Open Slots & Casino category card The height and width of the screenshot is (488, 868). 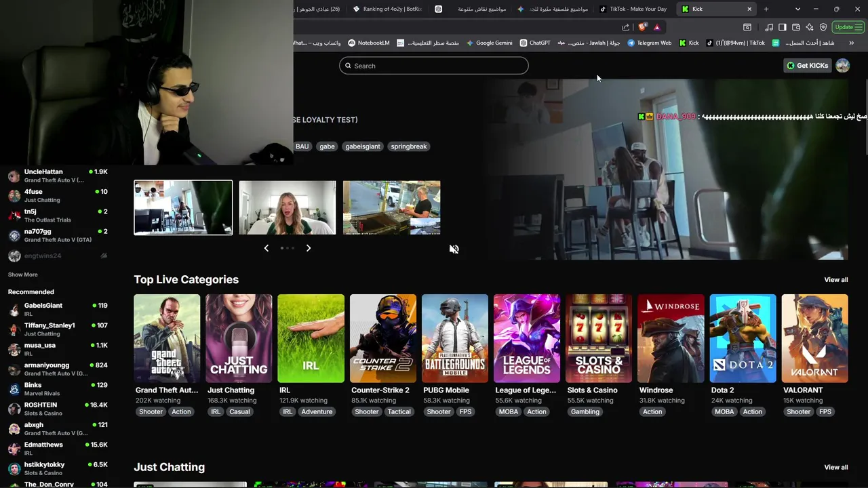pos(599,338)
